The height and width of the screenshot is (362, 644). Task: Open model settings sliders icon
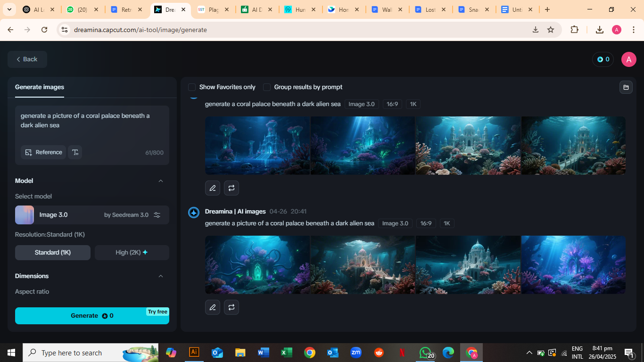coord(157,215)
